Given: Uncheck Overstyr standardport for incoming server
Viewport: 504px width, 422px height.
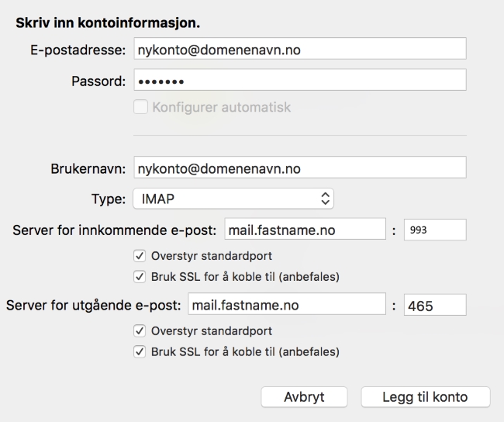Looking at the screenshot, I should pyautogui.click(x=140, y=256).
